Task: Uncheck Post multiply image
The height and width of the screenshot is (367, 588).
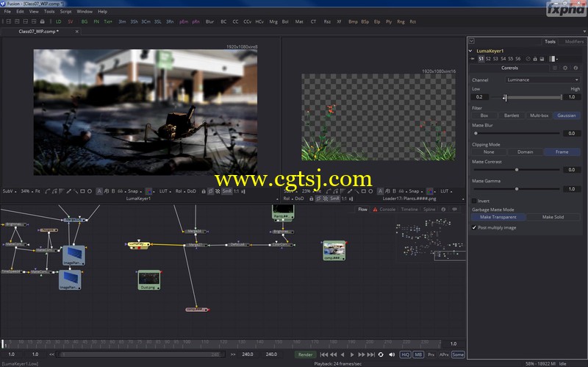Action: coord(474,227)
